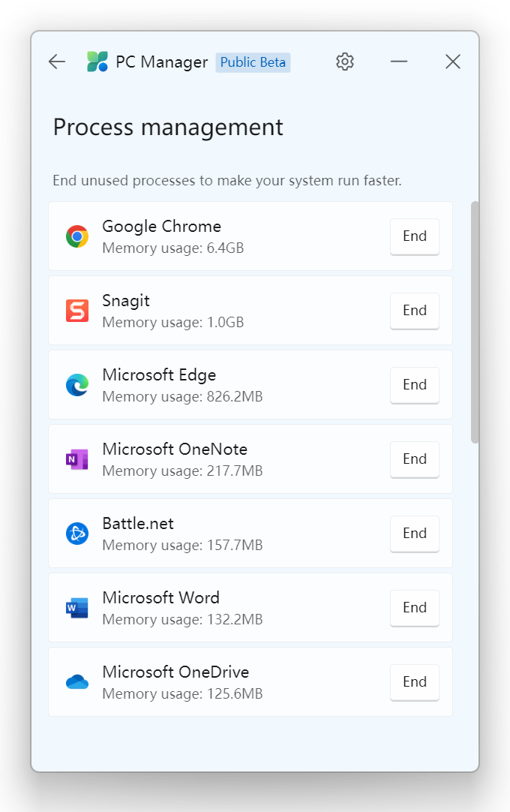Screen dimensions: 510x812
Task: Minimize the PC Manager window
Action: [x=399, y=62]
